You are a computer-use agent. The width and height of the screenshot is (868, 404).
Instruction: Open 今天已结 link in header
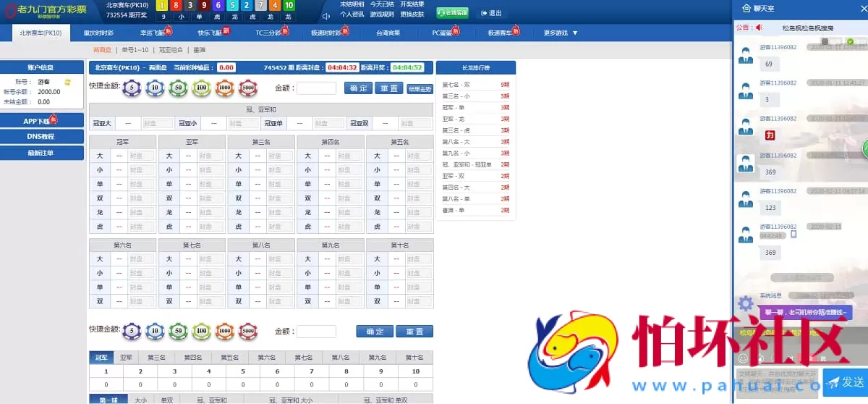(x=382, y=4)
